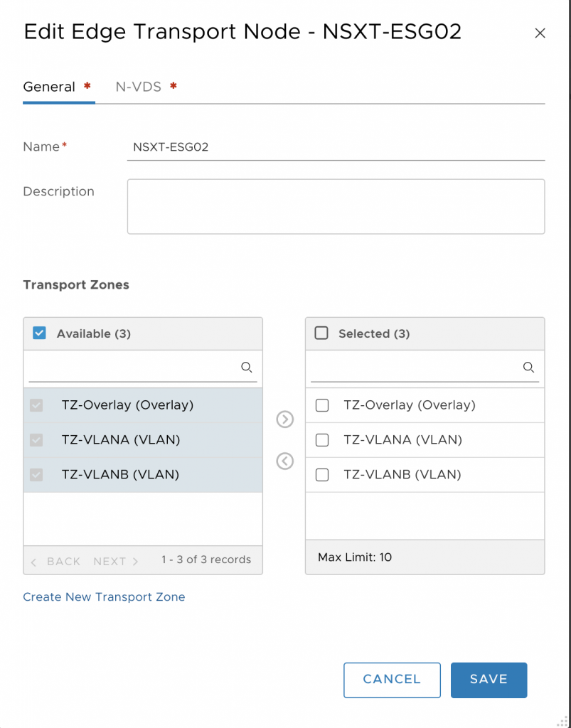Viewport: 571px width, 728px height.
Task: Check TZ-Overlay in the Selected list
Action: tap(322, 405)
